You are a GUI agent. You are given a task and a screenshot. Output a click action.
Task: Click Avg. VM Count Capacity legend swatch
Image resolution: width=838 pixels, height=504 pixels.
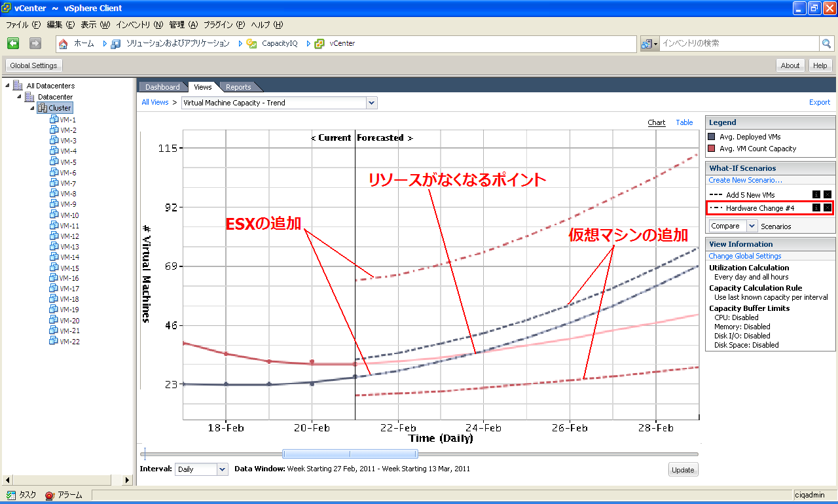(x=712, y=149)
